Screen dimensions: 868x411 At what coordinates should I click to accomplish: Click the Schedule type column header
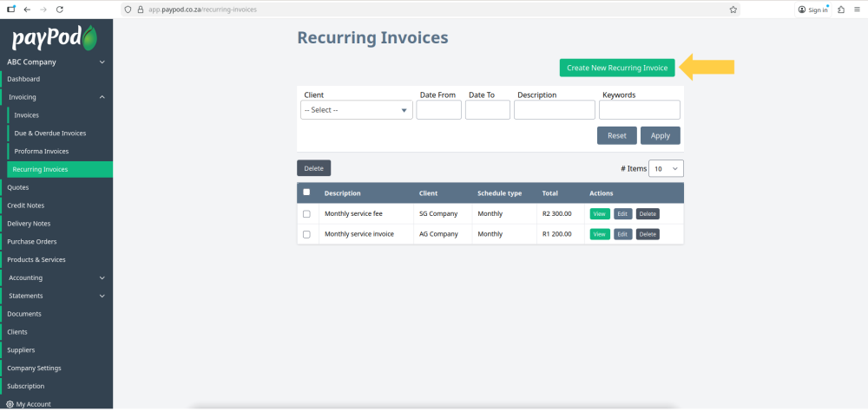coord(499,193)
